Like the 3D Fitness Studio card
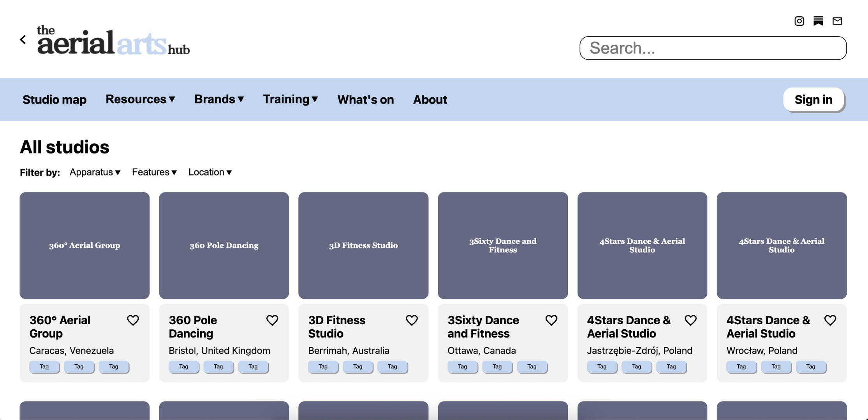Screen dimensions: 868x420 [412, 320]
